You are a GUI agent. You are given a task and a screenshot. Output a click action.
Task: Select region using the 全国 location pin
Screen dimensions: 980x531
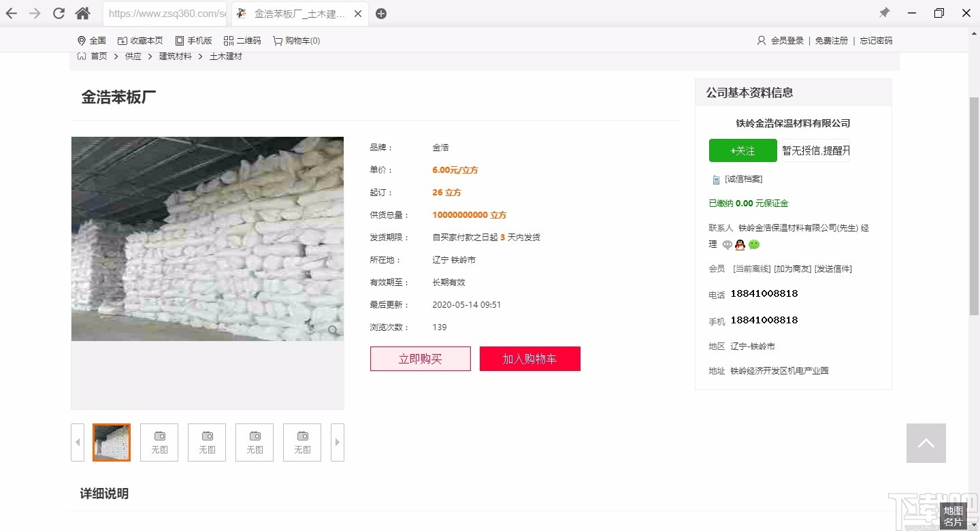91,40
